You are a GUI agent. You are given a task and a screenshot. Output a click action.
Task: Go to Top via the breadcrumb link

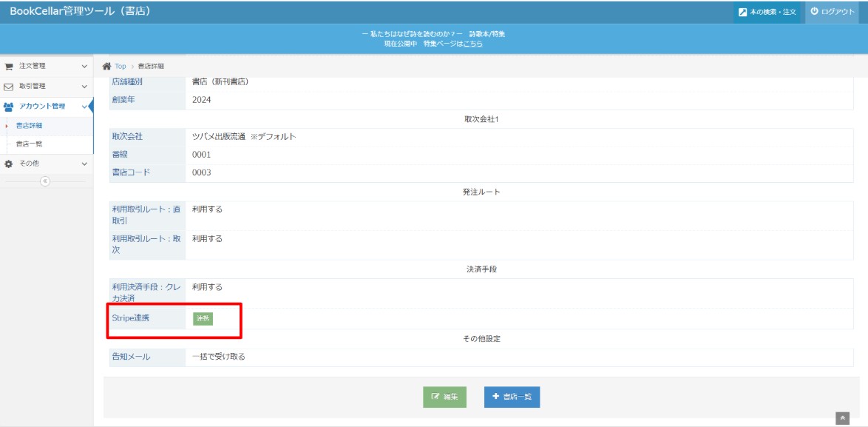[x=121, y=67]
